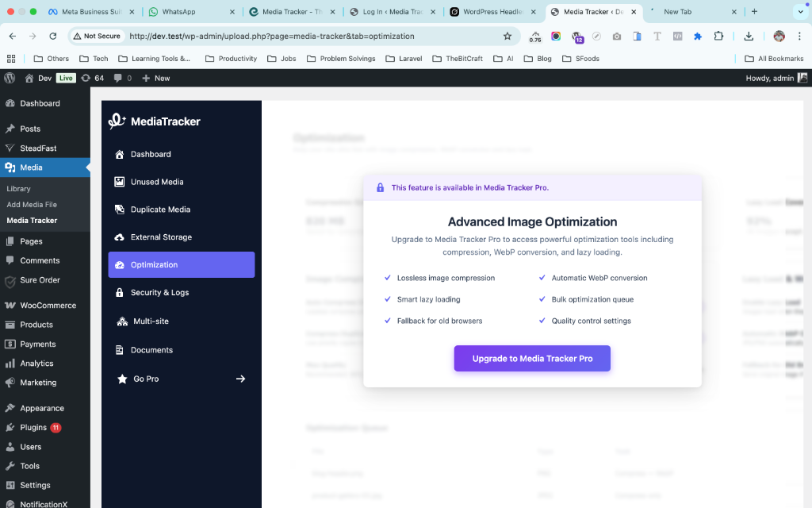
Task: Open All Bookmarks folder
Action: [x=774, y=59]
